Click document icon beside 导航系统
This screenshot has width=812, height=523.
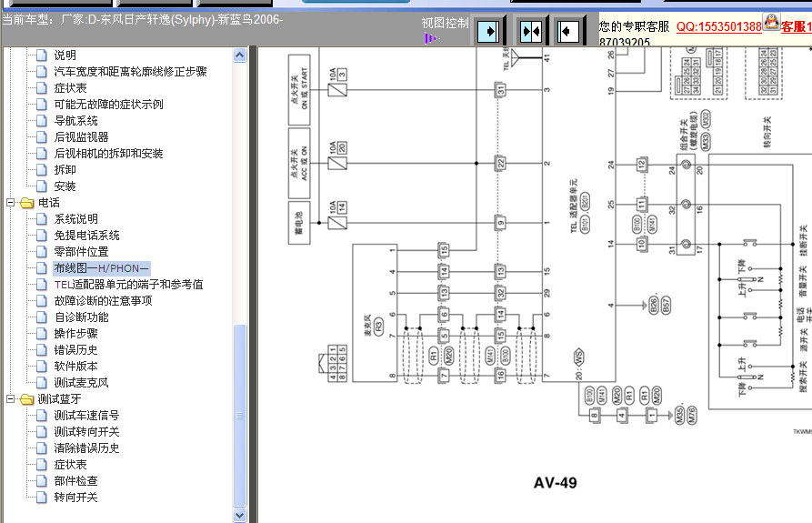[x=42, y=121]
